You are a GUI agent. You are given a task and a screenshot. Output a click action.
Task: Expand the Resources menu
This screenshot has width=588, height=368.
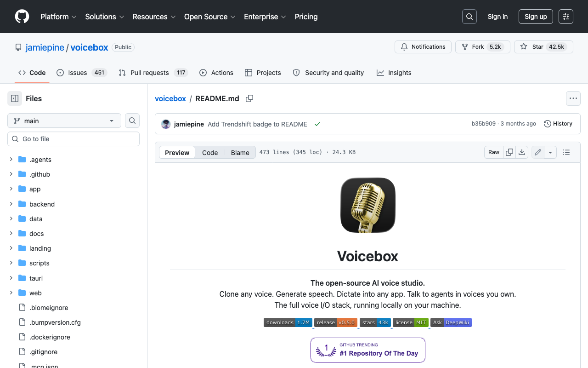click(154, 17)
